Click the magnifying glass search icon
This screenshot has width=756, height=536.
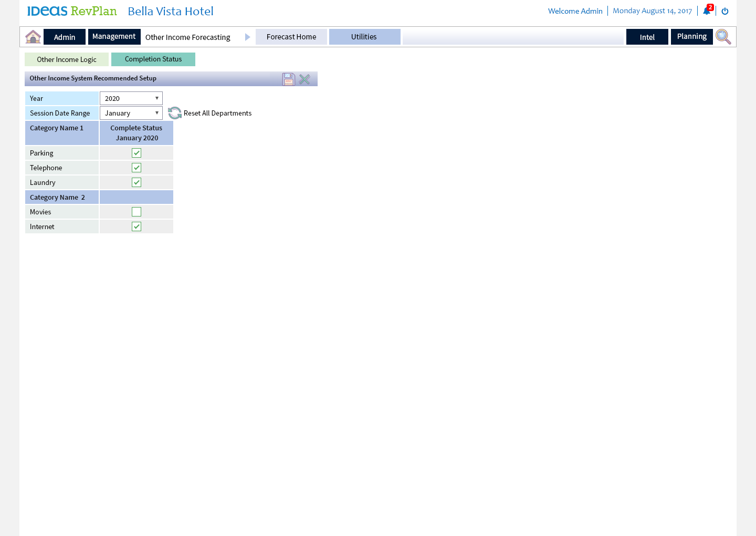[x=723, y=37]
